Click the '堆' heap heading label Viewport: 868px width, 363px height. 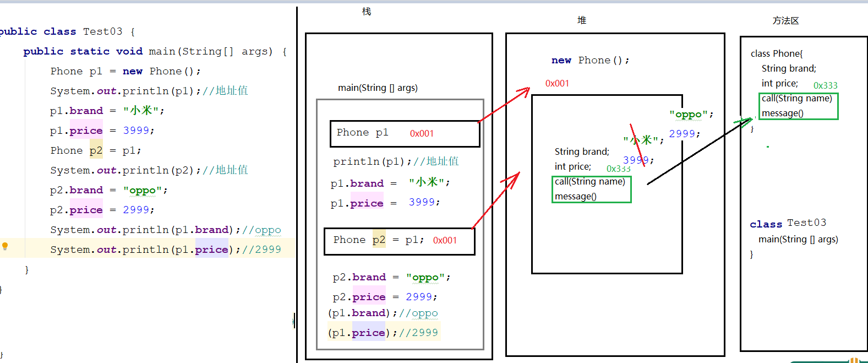coord(582,20)
